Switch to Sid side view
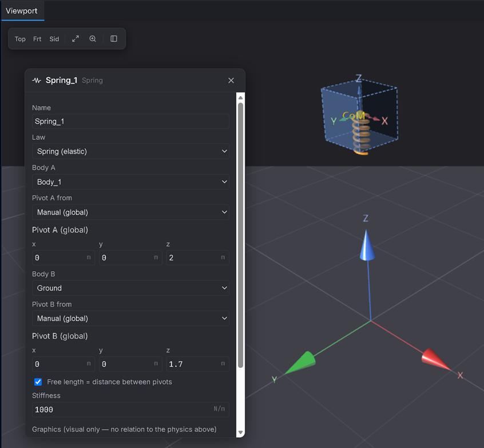 click(x=54, y=39)
